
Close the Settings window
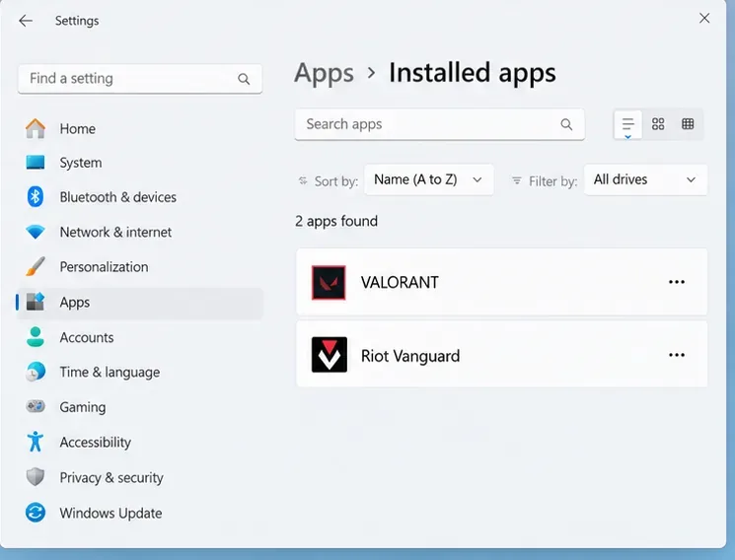tap(704, 19)
